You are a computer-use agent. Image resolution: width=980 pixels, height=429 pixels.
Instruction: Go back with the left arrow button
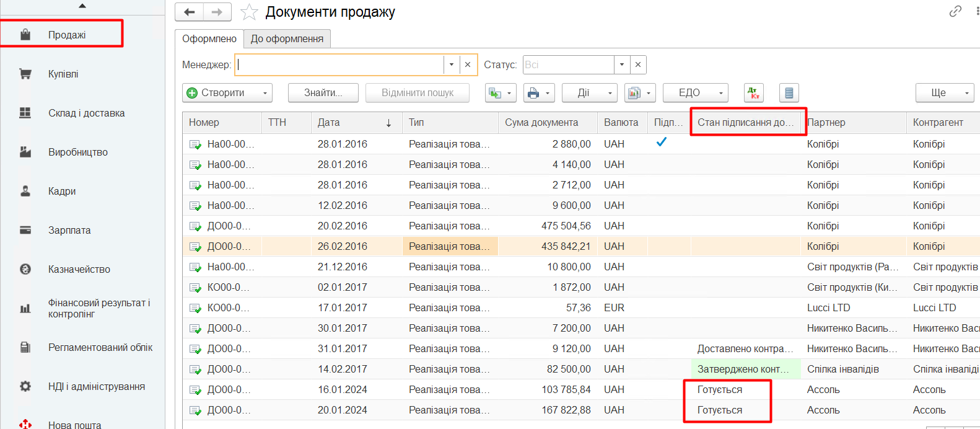click(190, 12)
